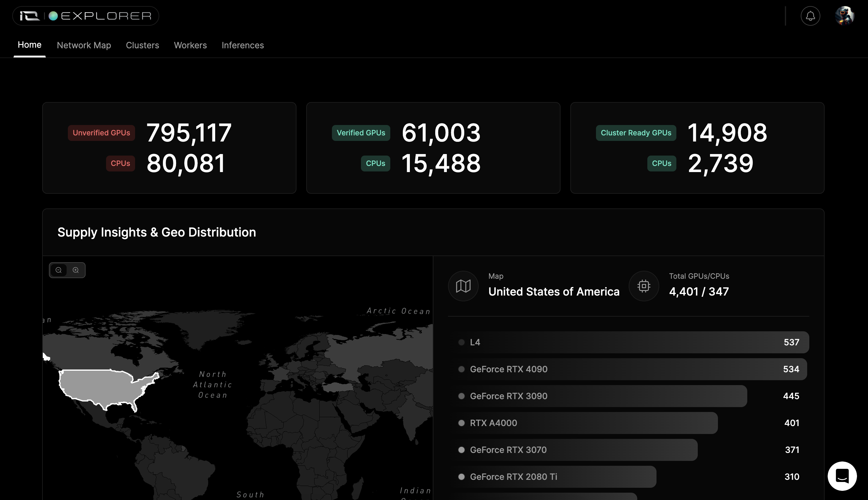Click the notification bell icon
Image resolution: width=868 pixels, height=500 pixels.
[x=810, y=16]
